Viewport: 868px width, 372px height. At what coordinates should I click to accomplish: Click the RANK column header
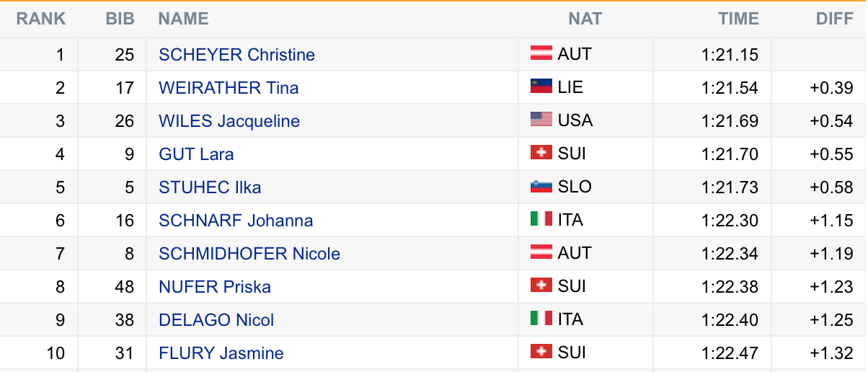tap(41, 19)
